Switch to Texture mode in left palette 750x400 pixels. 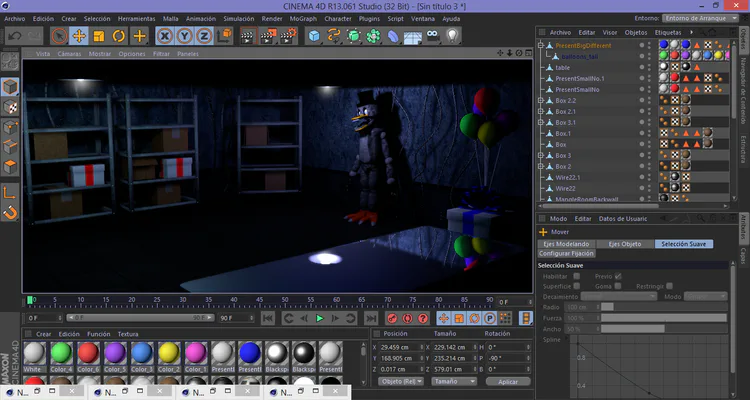click(x=10, y=107)
